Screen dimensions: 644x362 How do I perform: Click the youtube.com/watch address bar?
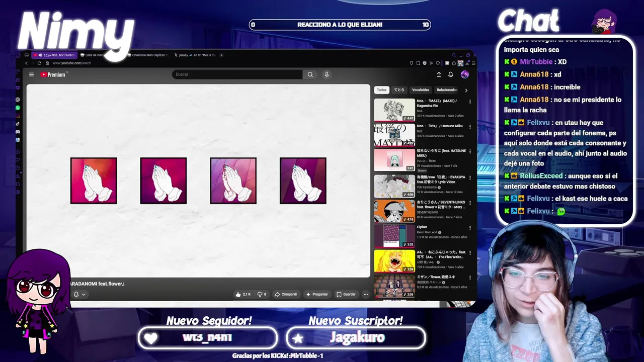point(71,63)
